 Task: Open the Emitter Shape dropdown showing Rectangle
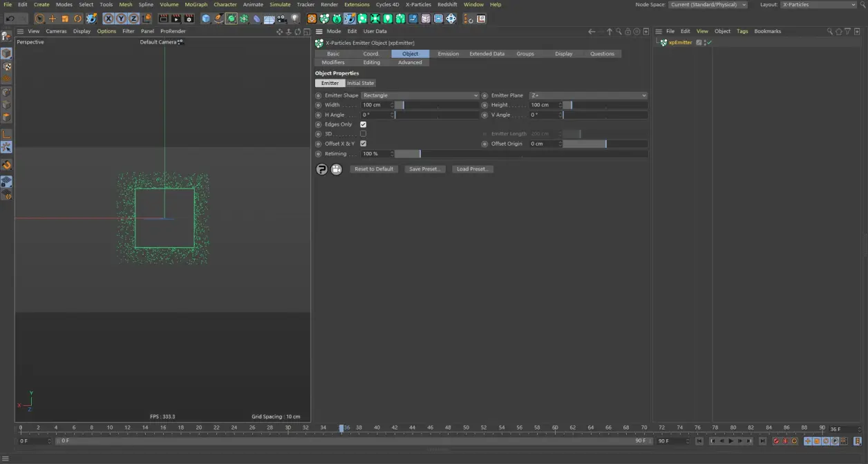point(418,95)
